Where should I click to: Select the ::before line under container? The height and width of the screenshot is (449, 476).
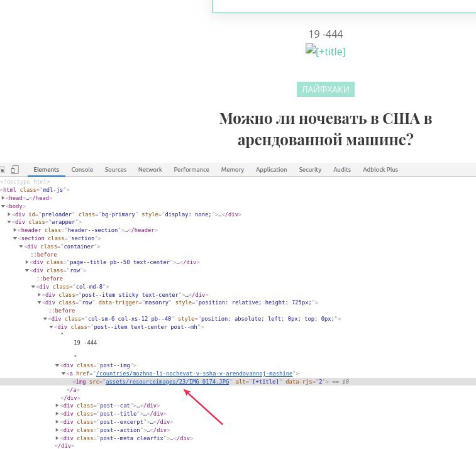click(x=44, y=255)
